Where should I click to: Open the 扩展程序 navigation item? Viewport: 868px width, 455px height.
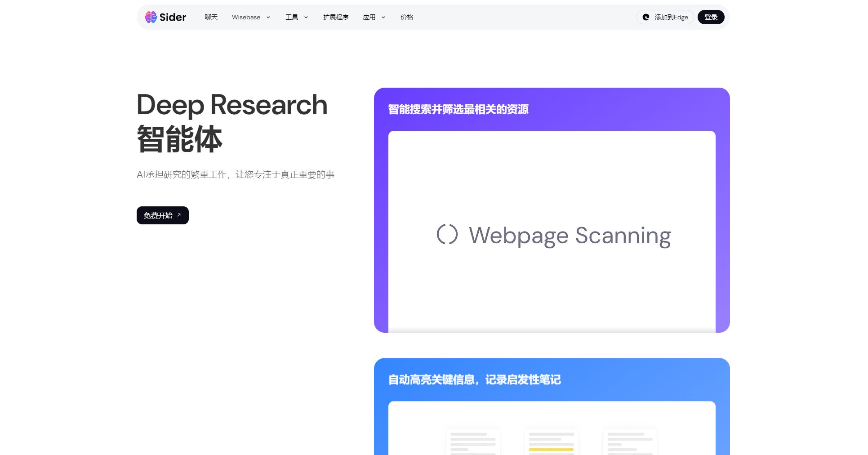335,17
